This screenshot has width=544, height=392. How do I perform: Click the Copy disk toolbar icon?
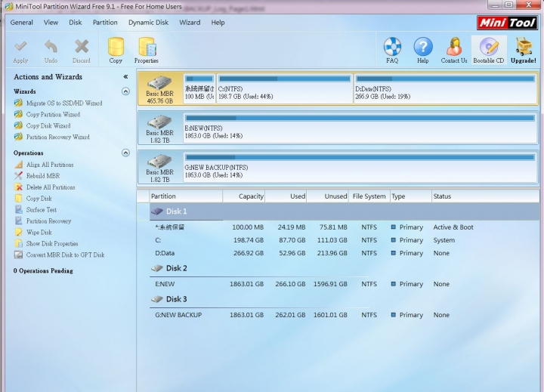coord(116,47)
